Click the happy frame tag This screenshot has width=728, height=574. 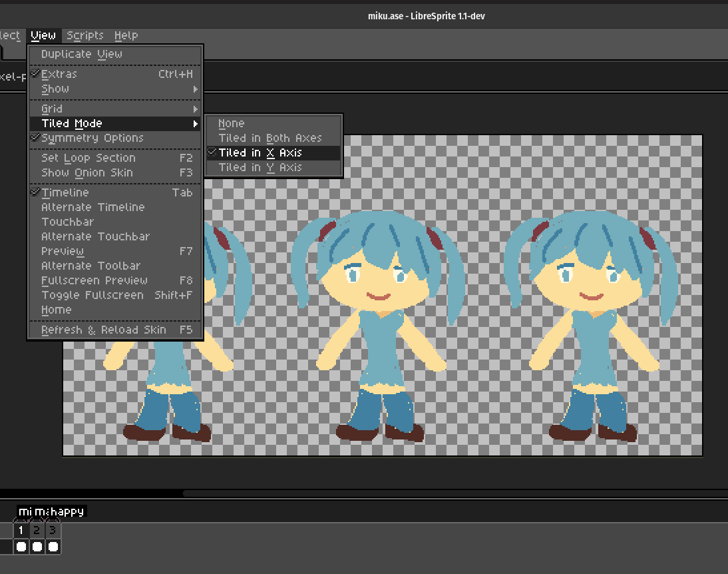click(67, 511)
